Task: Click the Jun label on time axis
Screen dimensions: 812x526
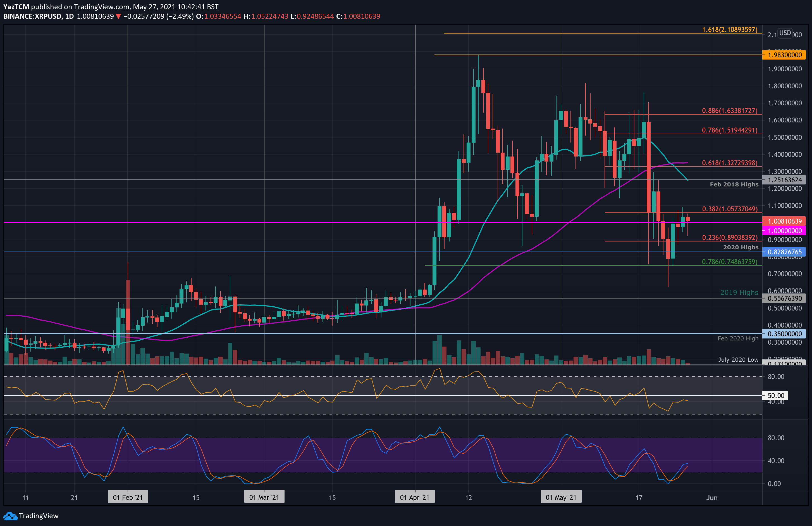Action: tap(712, 498)
